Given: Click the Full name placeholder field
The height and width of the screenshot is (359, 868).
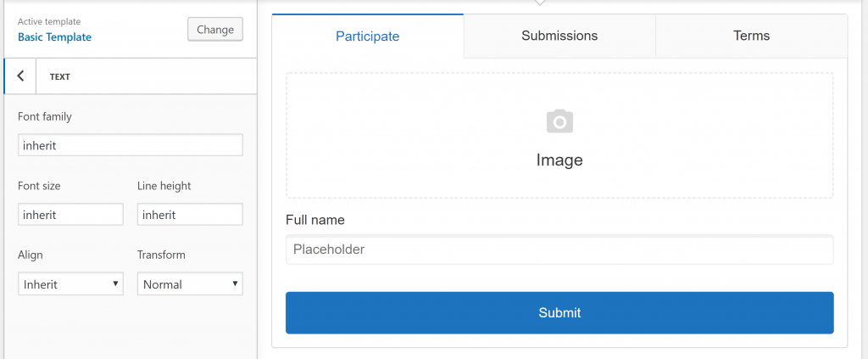Looking at the screenshot, I should (559, 250).
